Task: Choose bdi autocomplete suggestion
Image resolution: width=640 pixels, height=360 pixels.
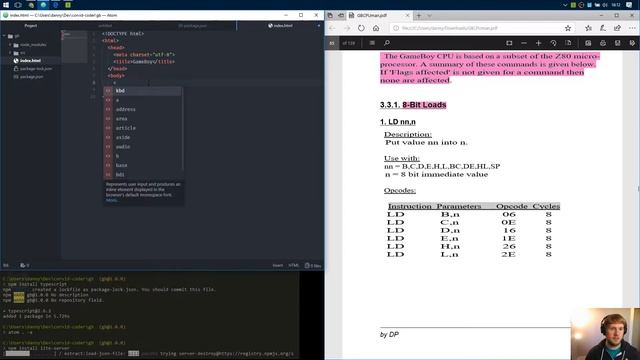Action: coord(143,175)
